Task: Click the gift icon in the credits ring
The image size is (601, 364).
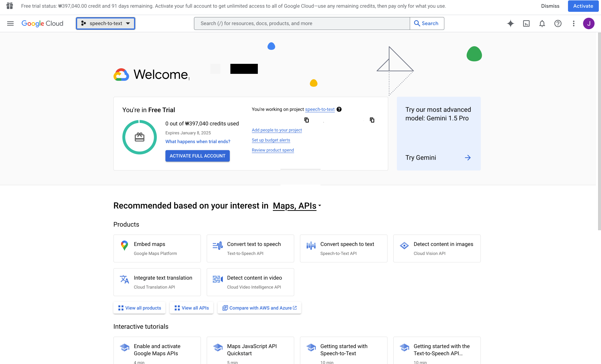Action: [x=139, y=137]
